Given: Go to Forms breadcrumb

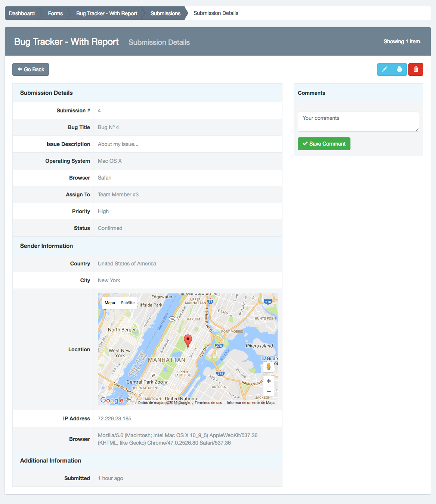Looking at the screenshot, I should pyautogui.click(x=55, y=13).
